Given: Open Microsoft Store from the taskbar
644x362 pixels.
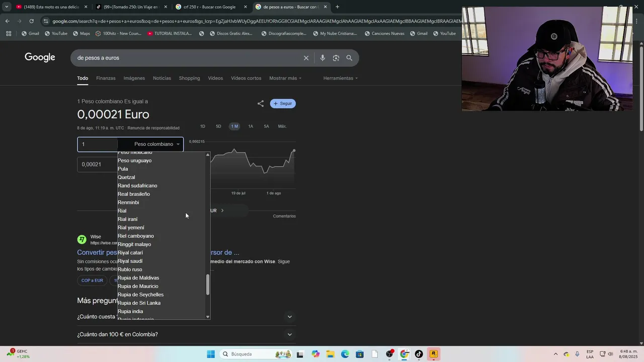Looking at the screenshot, I should (x=360, y=354).
